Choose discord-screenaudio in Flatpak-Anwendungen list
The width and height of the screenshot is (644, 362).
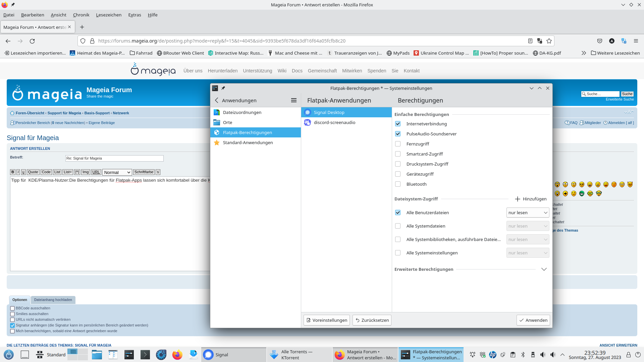(346, 122)
